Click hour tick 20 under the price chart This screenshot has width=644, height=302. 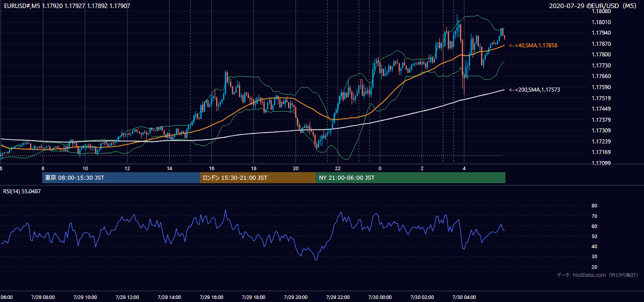(296, 168)
